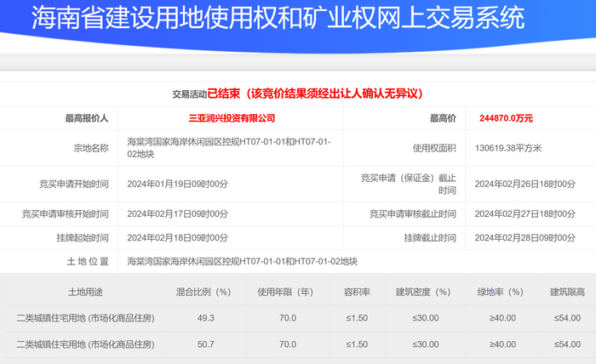The width and height of the screenshot is (596, 364).
Task: Click the 容积率 column header
Action: coord(357,292)
